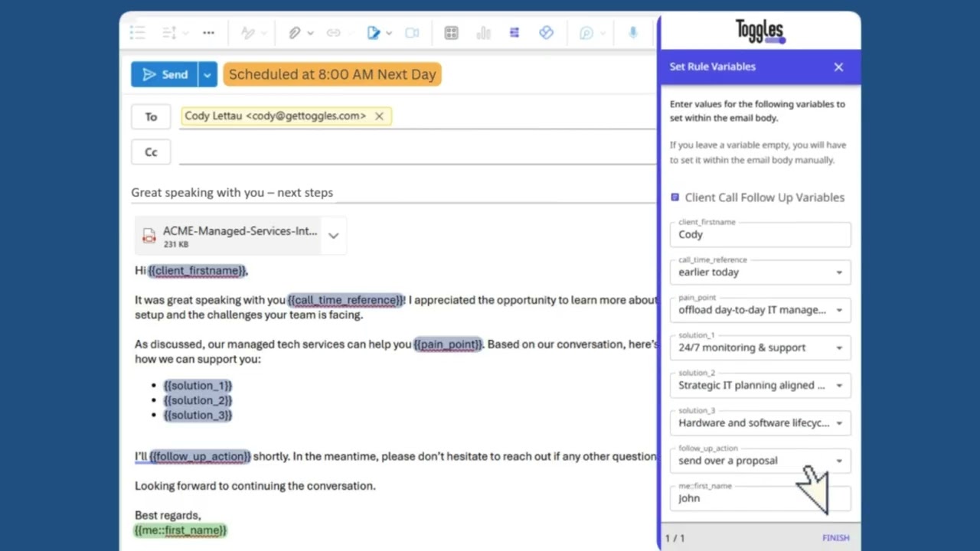Click the speech bubble search icon
The image size is (980, 551).
(x=586, y=33)
